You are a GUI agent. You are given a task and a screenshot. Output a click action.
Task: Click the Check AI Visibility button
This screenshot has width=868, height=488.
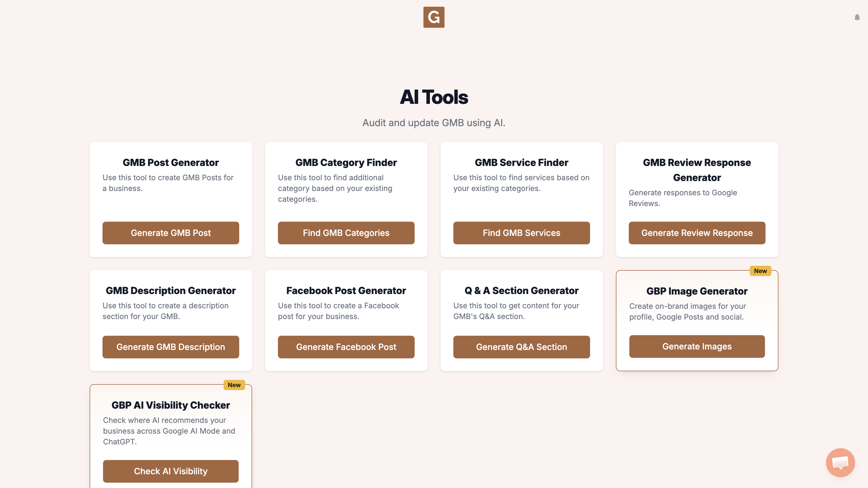coord(171,471)
